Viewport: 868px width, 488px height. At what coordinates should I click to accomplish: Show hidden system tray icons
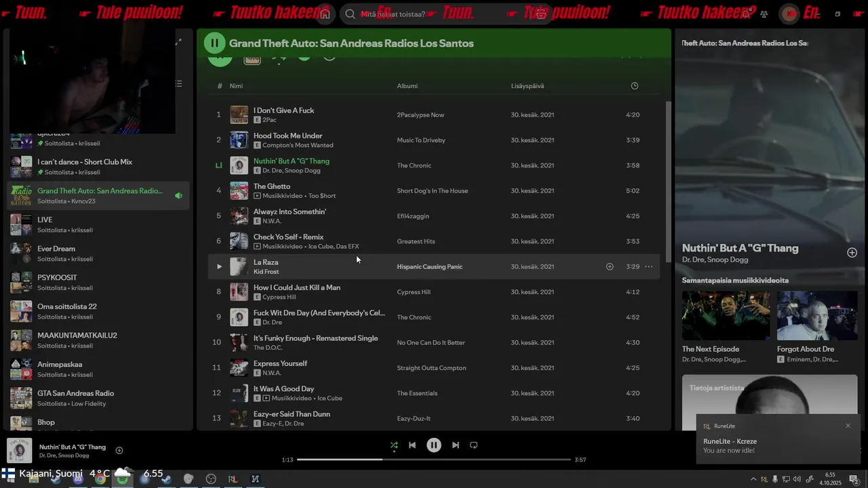[753, 479]
